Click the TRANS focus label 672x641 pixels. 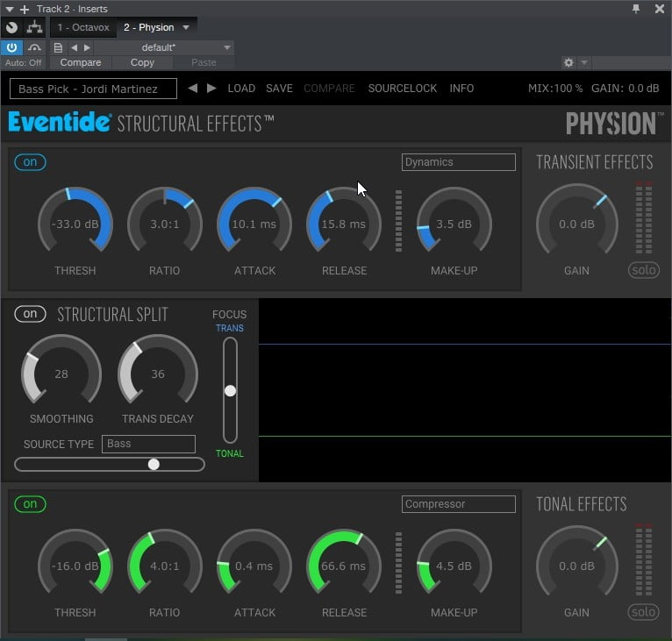(230, 328)
